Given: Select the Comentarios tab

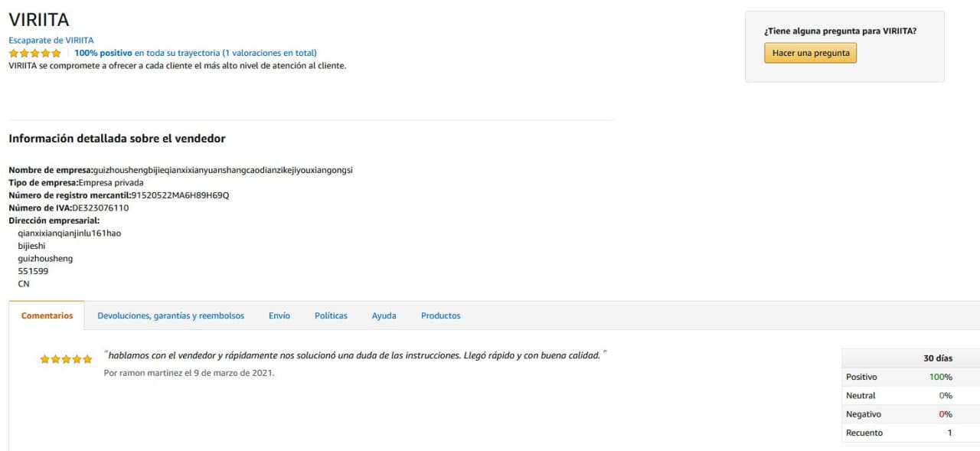Looking at the screenshot, I should [x=47, y=315].
